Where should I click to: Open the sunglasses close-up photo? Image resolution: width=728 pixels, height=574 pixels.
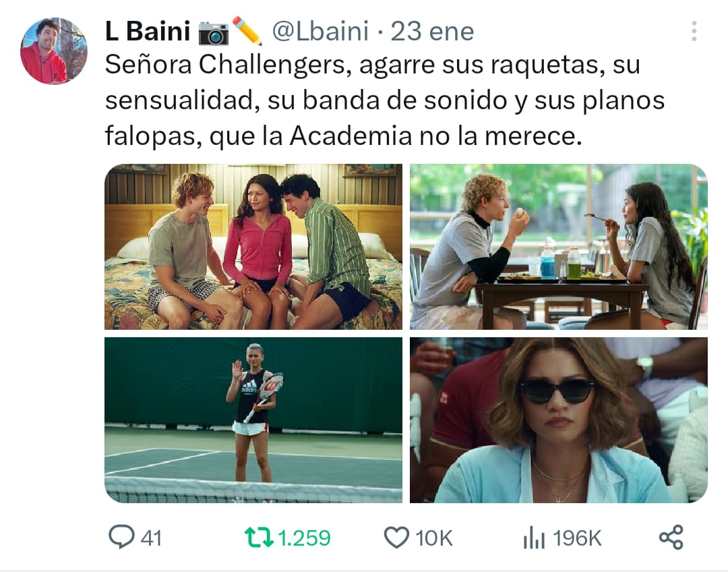(x=559, y=420)
